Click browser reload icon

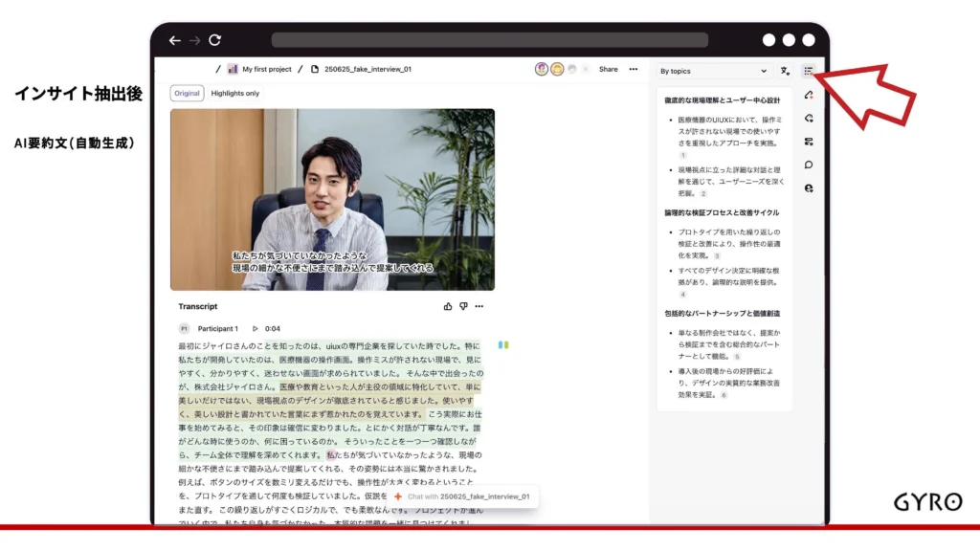[214, 40]
